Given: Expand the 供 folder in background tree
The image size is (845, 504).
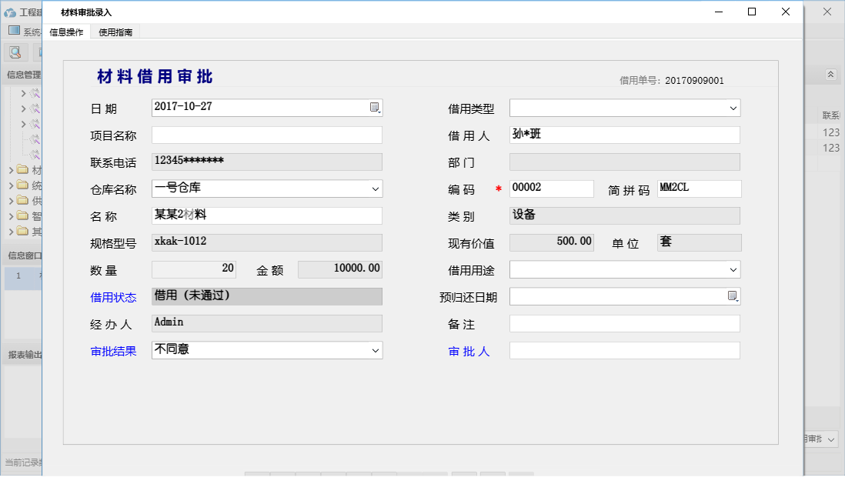Looking at the screenshot, I should point(11,201).
